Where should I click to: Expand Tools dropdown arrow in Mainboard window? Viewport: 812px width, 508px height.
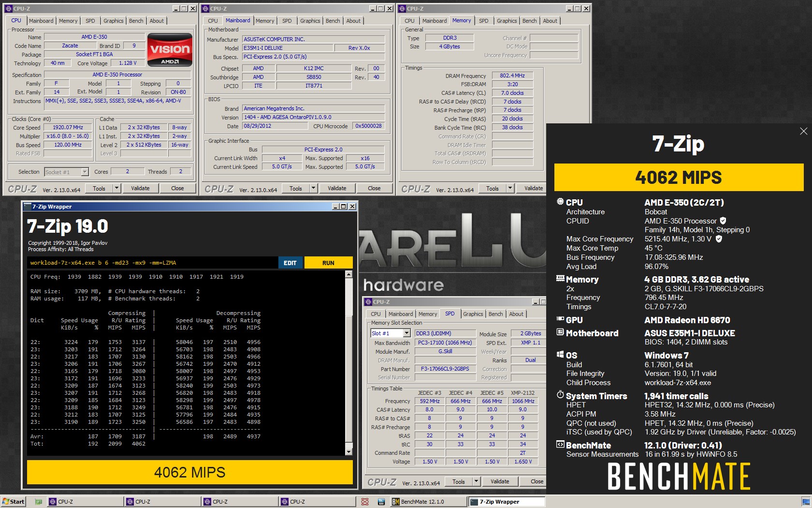tap(313, 188)
